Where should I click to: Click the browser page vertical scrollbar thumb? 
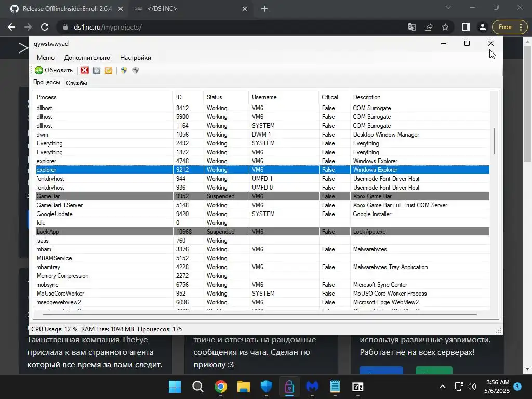pyautogui.click(x=527, y=102)
